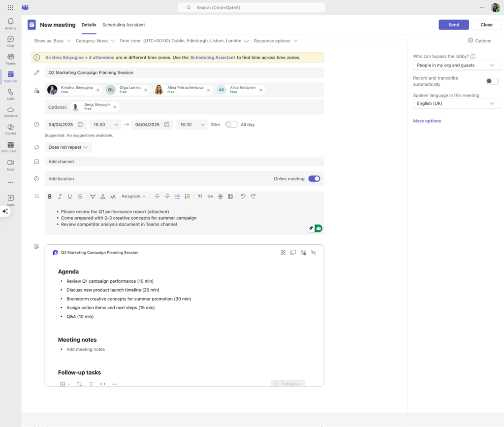
Task: Send the meeting invitation
Action: (453, 25)
